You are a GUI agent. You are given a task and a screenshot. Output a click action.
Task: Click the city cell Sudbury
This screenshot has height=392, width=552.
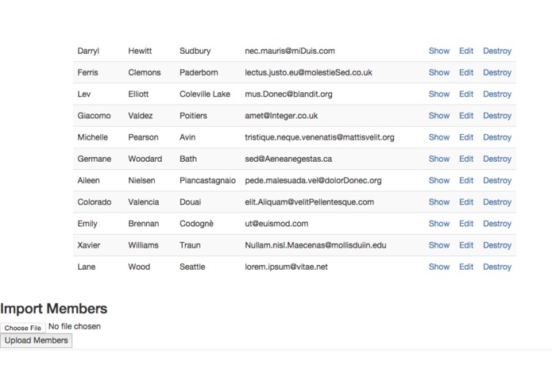coord(195,51)
